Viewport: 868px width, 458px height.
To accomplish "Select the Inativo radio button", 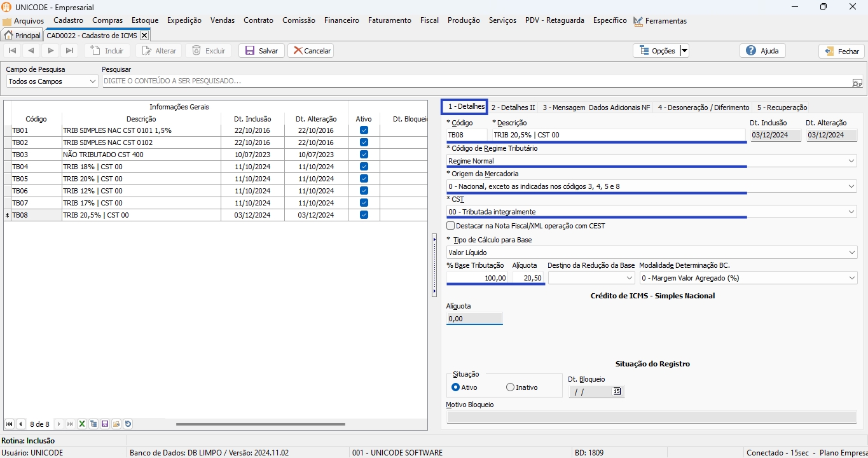I will (510, 387).
